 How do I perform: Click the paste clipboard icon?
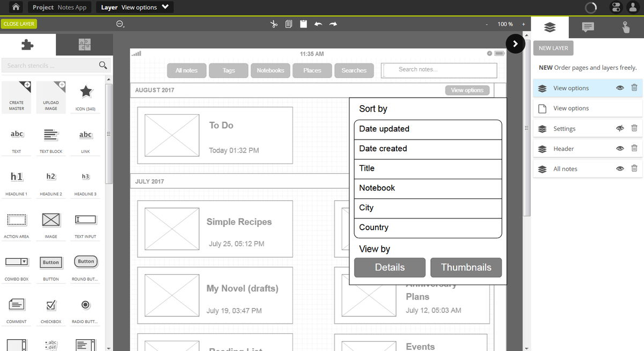(303, 24)
